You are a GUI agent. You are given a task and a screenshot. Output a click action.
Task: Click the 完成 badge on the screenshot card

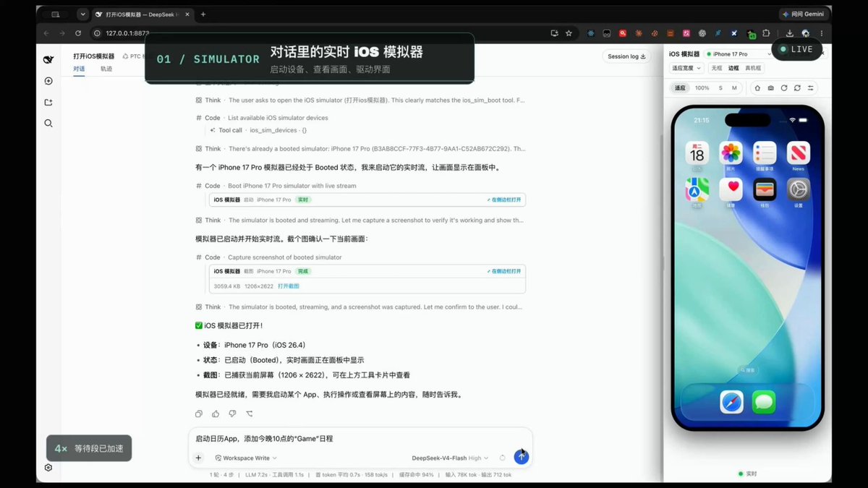pos(303,271)
